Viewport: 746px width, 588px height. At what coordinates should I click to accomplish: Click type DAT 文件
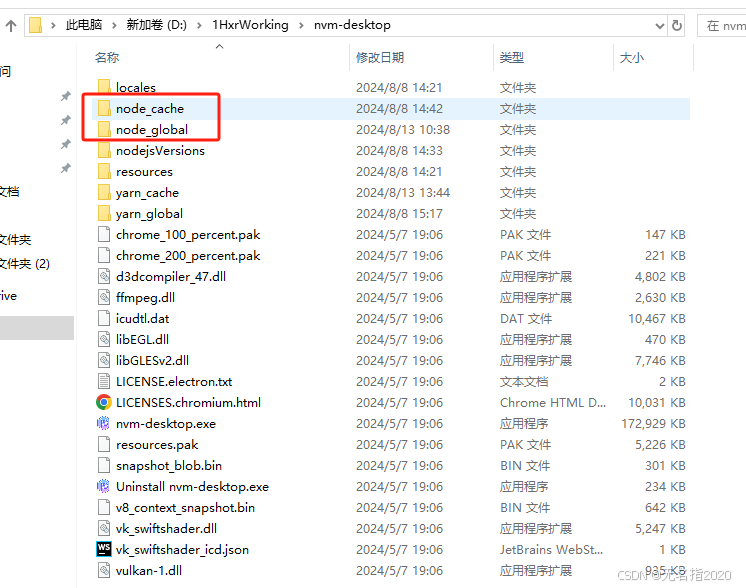point(526,318)
